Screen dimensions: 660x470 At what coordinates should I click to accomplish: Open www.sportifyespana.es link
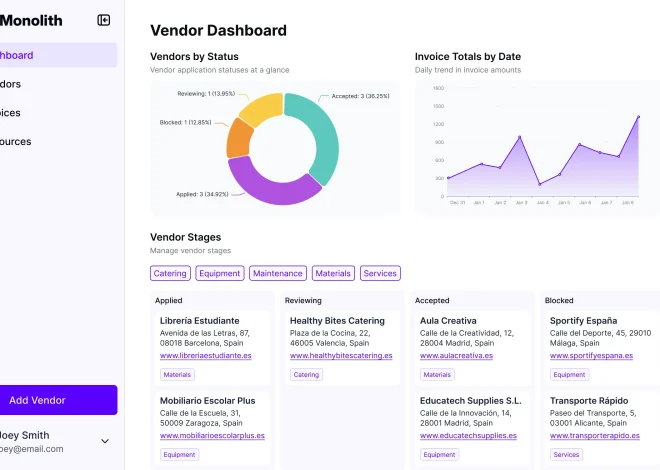[x=591, y=356]
